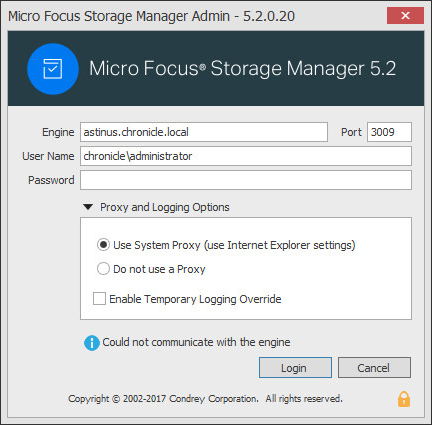Click the Login button

pyautogui.click(x=295, y=368)
